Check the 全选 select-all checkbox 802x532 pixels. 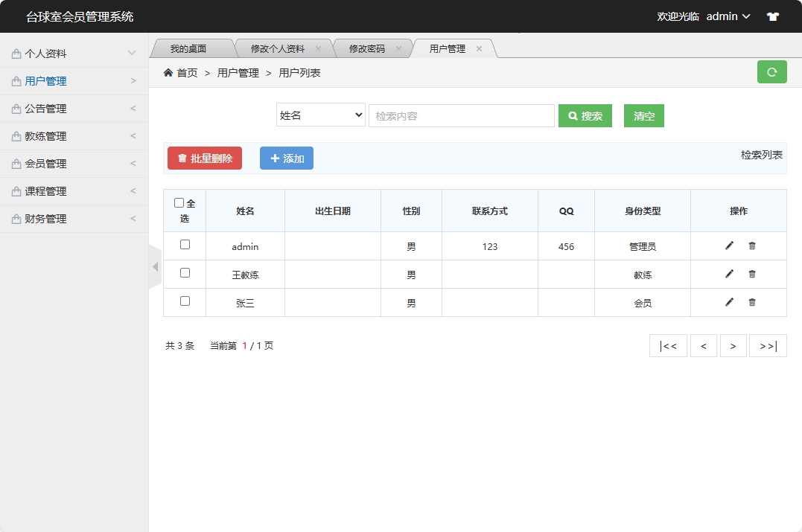point(179,202)
